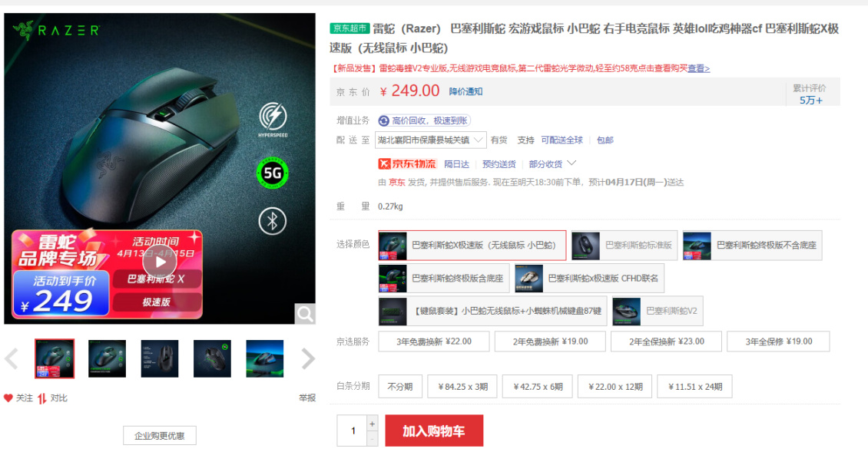The height and width of the screenshot is (452, 868).
Task: Click the 京东超市 green badge
Action: click(x=350, y=28)
